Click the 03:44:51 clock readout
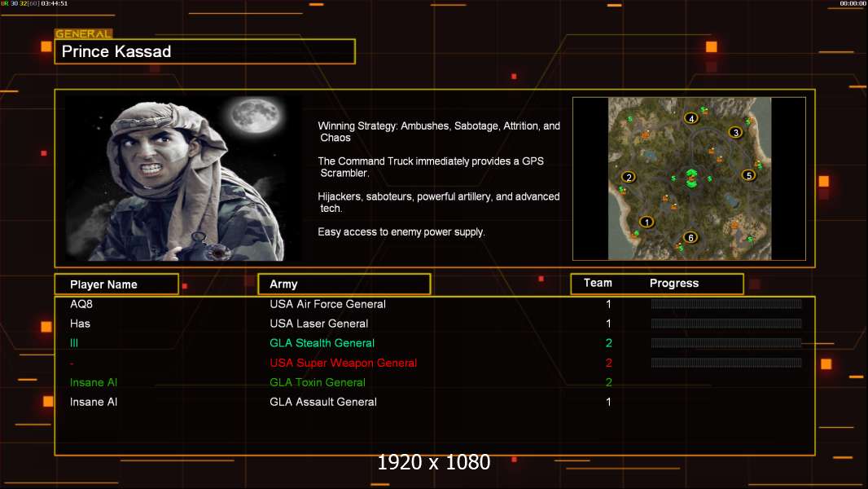This screenshot has width=868, height=489. [55, 3]
